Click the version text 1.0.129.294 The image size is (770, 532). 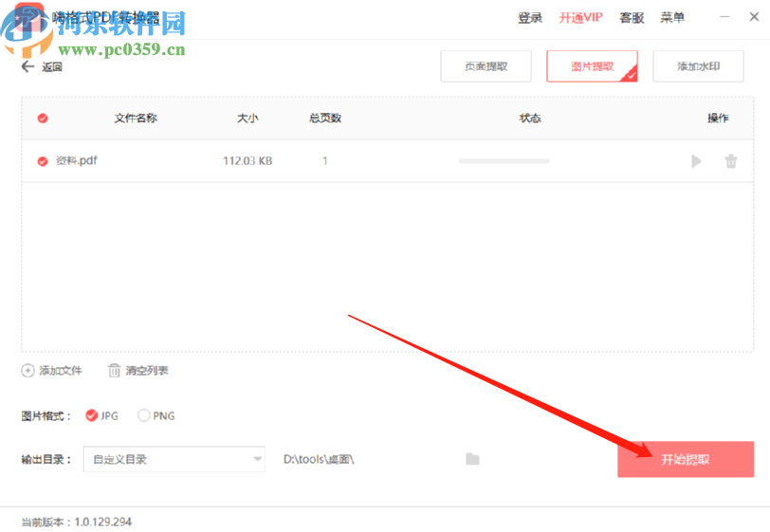click(x=103, y=522)
